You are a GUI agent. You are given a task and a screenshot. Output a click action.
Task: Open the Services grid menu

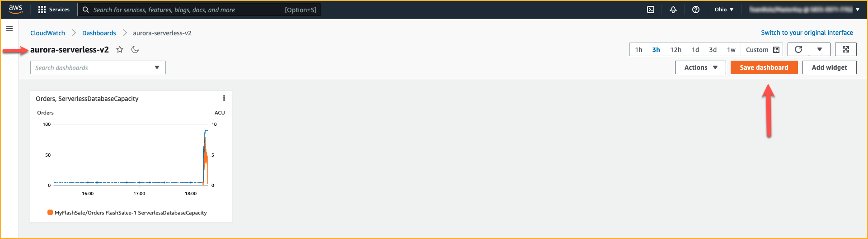point(54,10)
